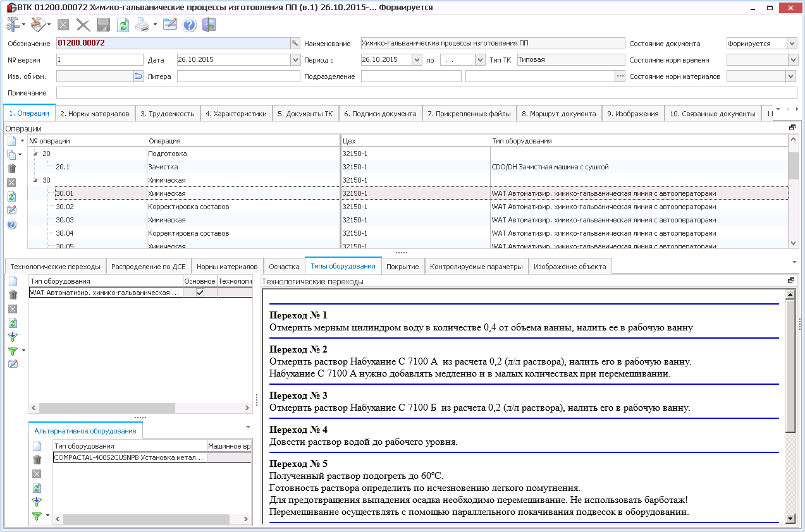Open help from the main toolbar

coord(189,25)
